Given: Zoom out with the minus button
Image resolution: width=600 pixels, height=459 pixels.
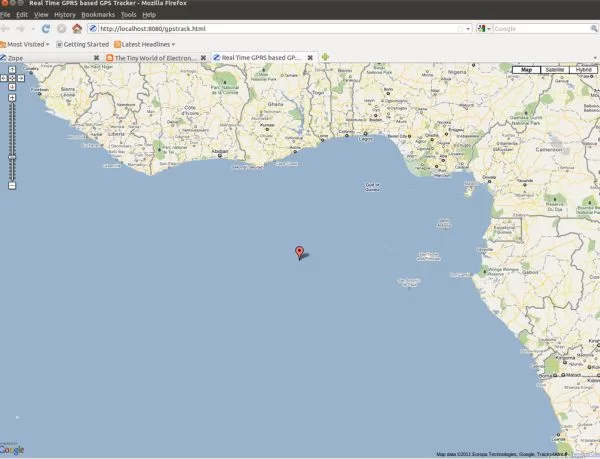Looking at the screenshot, I should (x=12, y=185).
